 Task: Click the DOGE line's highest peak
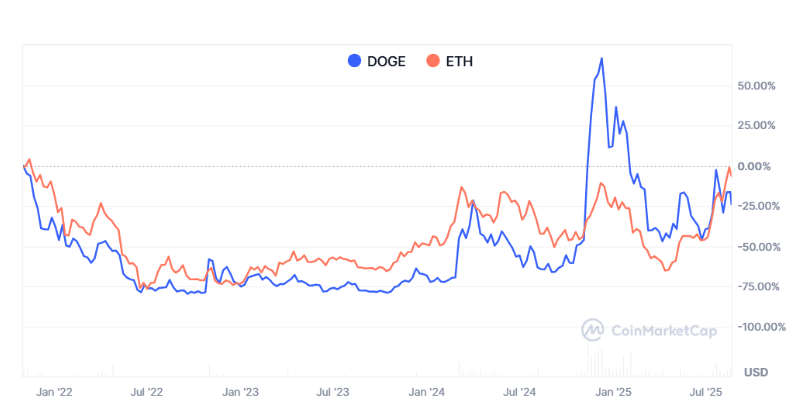tap(602, 58)
